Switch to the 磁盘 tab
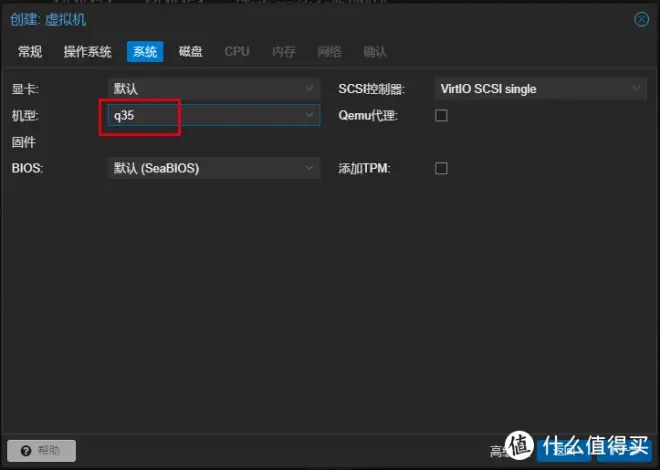 (x=191, y=51)
